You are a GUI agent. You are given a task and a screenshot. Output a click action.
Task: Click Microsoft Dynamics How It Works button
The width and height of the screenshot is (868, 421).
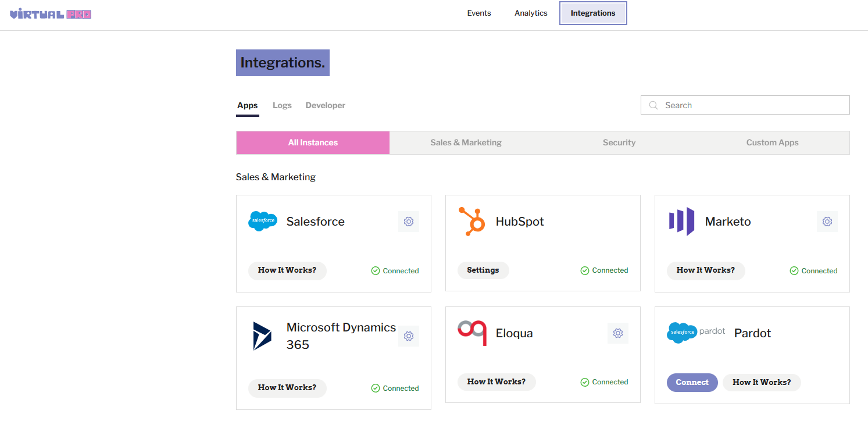coord(287,388)
